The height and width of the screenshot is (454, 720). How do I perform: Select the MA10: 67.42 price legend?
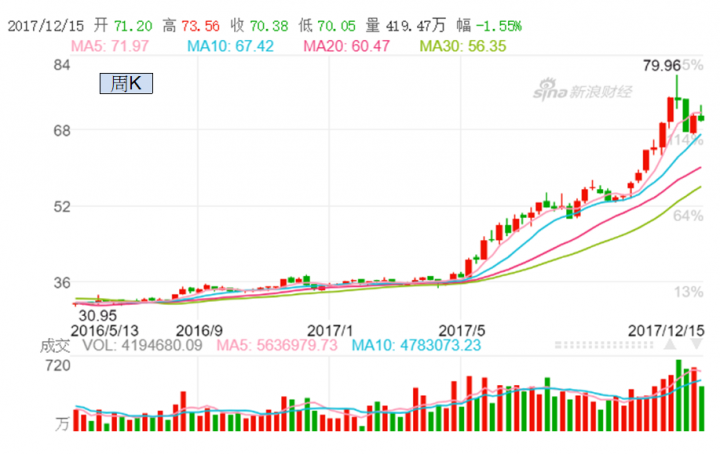pyautogui.click(x=230, y=46)
